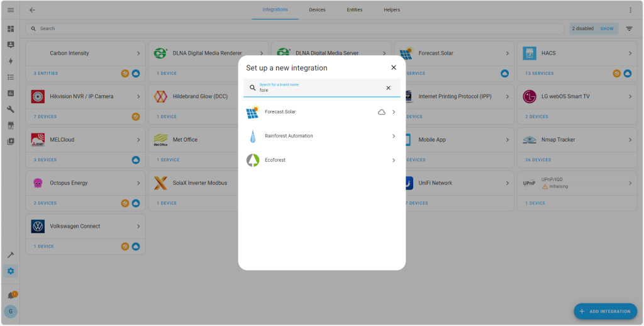Open the filter icon beside SHOW

629,29
